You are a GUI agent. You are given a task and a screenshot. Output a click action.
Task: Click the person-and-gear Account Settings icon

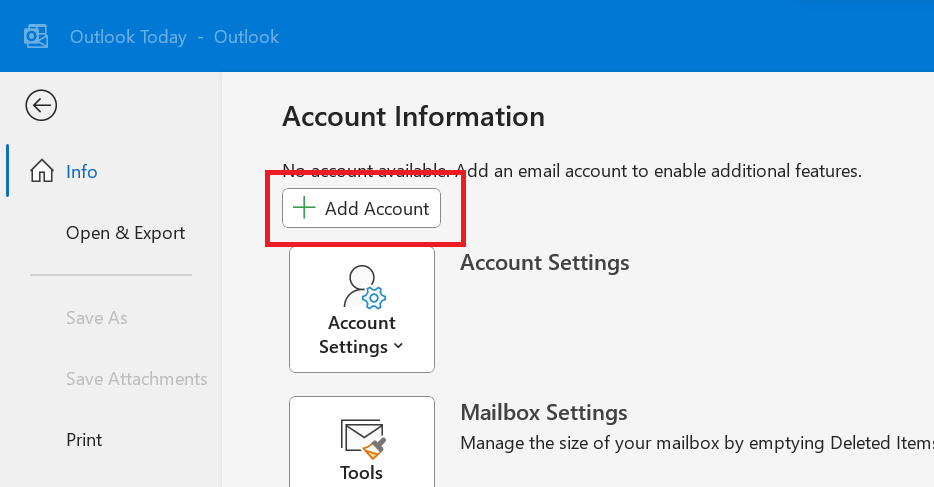click(362, 286)
